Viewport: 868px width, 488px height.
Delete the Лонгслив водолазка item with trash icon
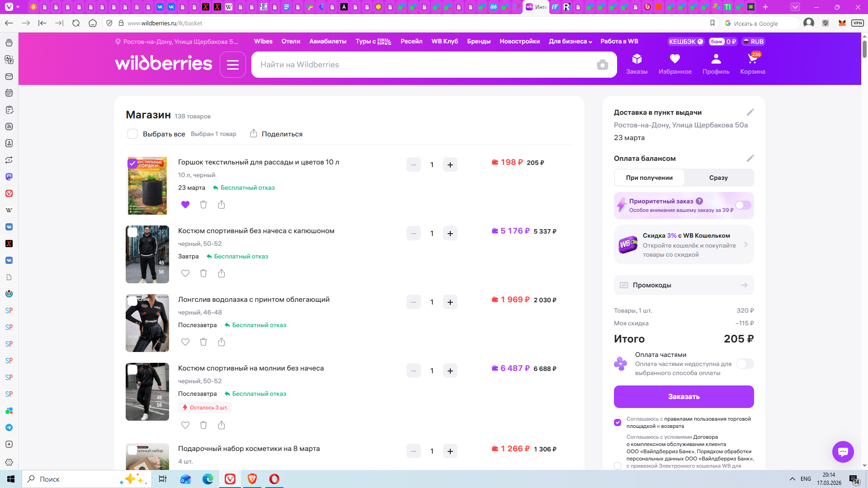click(203, 342)
